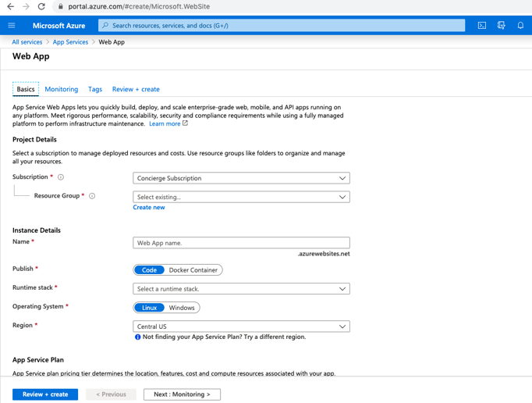Viewport: 532px width, 403px height.
Task: Click the .azurewebsites.net suffix text
Action: click(x=324, y=254)
